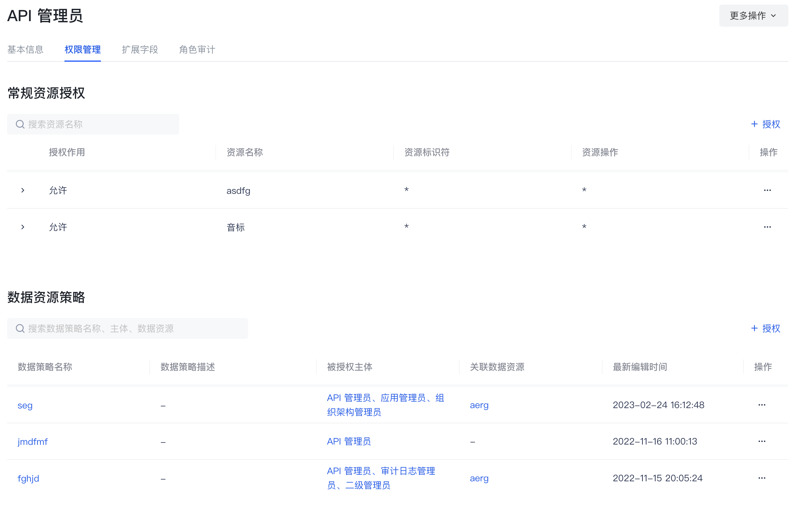The image size is (802, 532).
Task: Switch to the 角色审计 tab
Action: click(197, 49)
